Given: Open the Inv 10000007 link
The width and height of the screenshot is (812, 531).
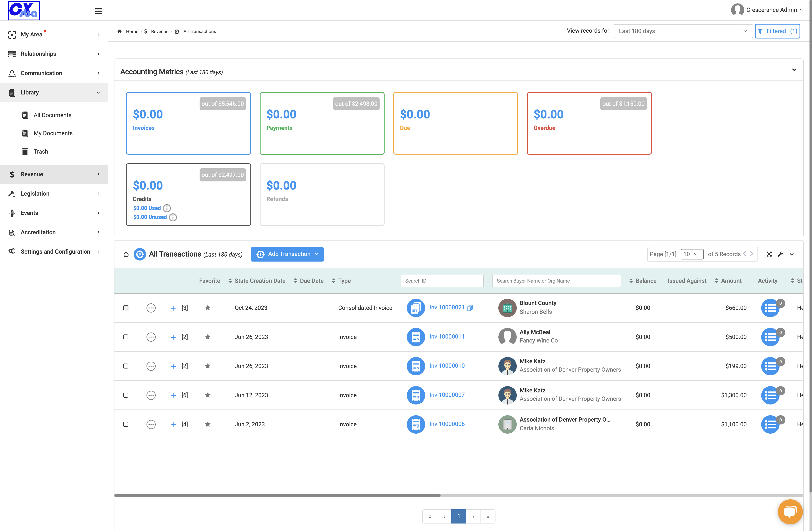Looking at the screenshot, I should (x=447, y=395).
